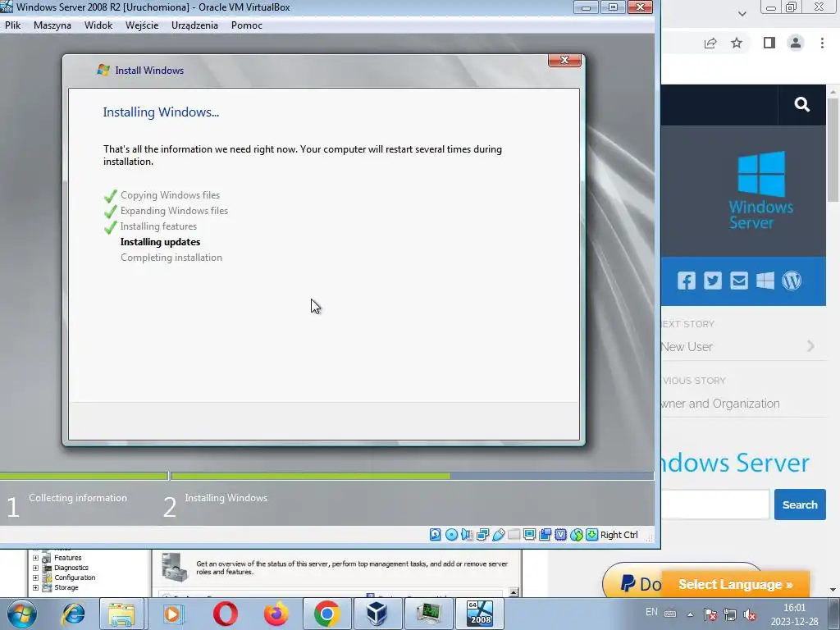
Task: Click the website search input field
Action: [714, 504]
